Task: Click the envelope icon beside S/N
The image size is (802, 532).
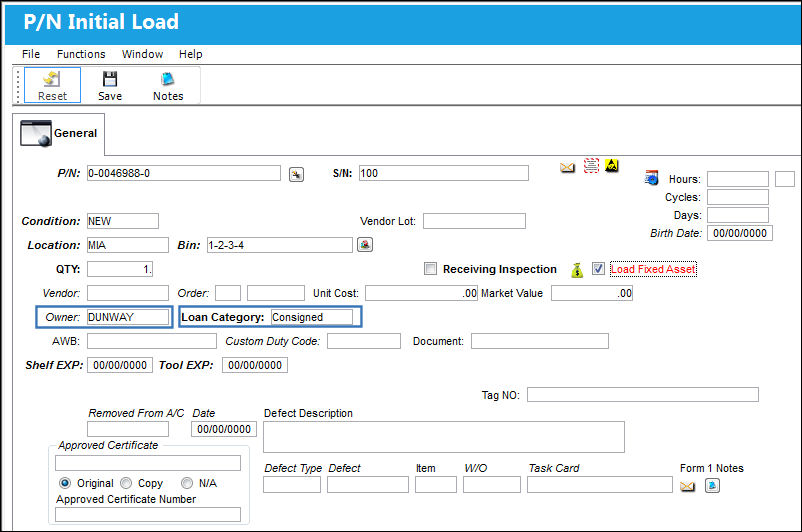Action: [567, 167]
